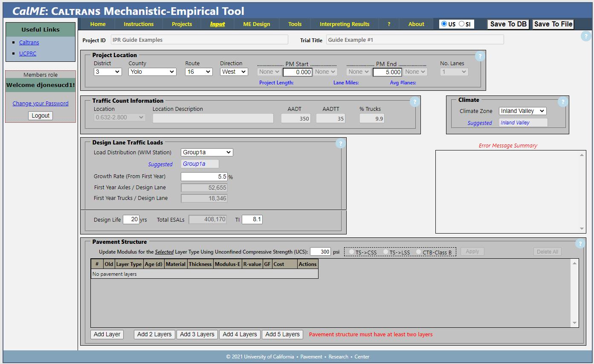Click the Error Message Summary scroll-down arrow
This screenshot has width=594, height=364.
tap(582, 229)
